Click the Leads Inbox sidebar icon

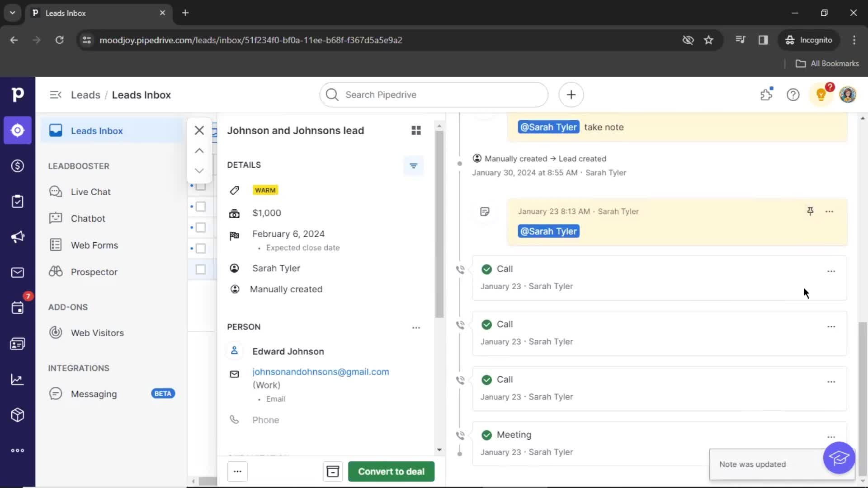[x=56, y=130]
